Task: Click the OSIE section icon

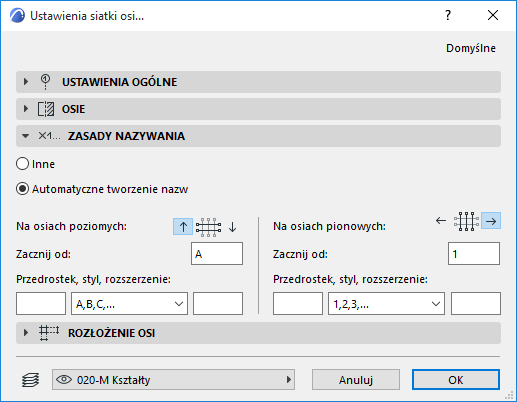Action: pos(46,109)
